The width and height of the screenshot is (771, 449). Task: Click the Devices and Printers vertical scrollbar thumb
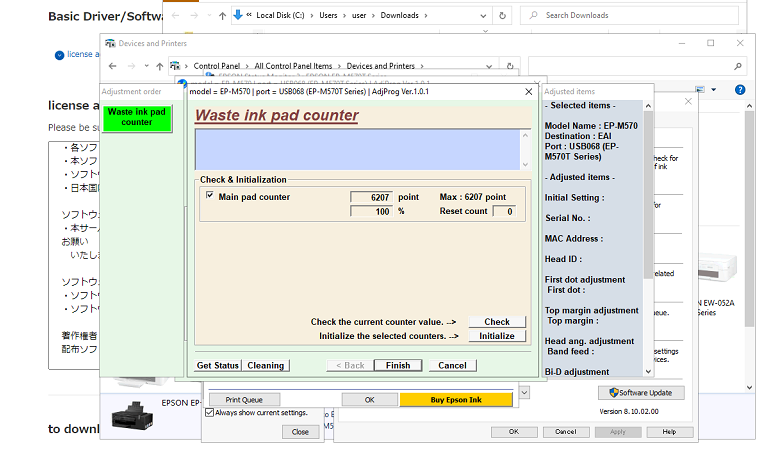click(x=749, y=219)
